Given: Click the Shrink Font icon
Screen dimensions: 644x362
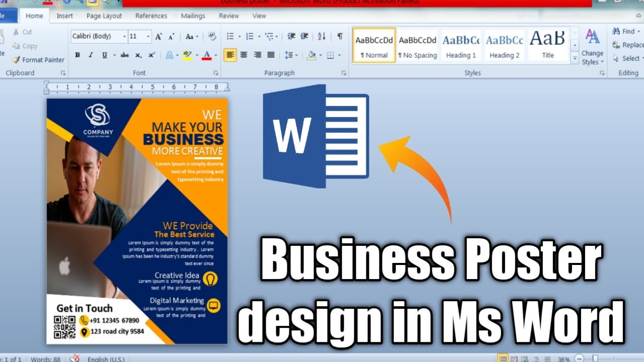Looking at the screenshot, I should (x=172, y=36).
